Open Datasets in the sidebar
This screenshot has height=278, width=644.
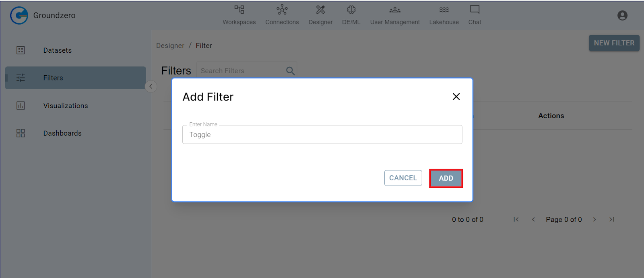coord(57,50)
